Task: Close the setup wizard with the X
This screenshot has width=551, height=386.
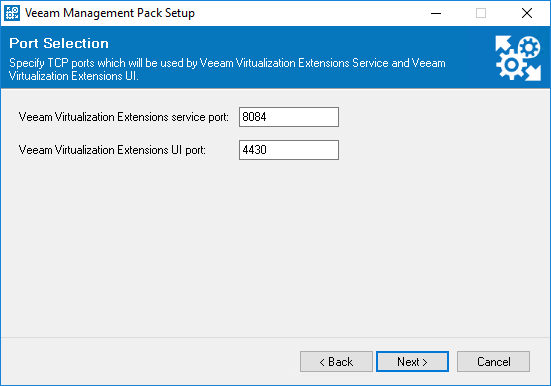Action: [x=526, y=13]
